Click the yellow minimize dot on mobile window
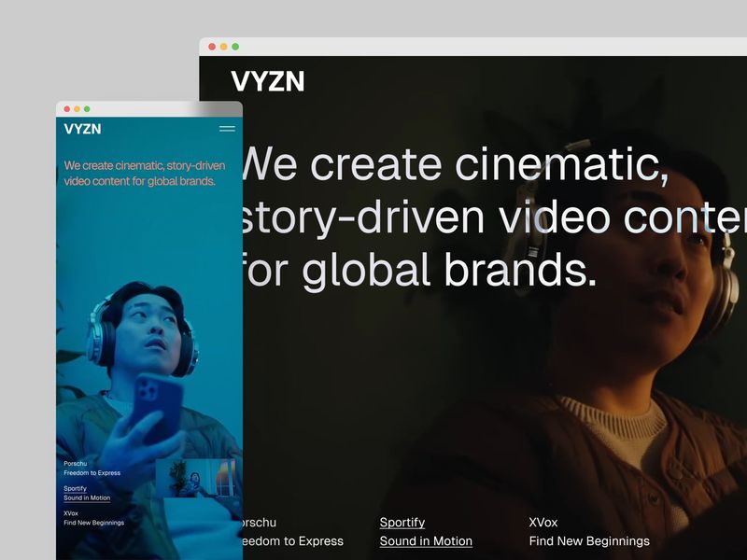 point(77,108)
